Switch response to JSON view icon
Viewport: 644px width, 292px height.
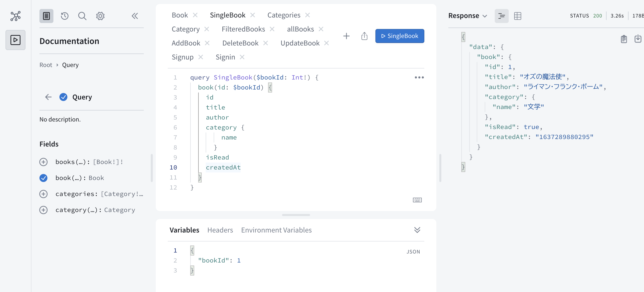point(501,16)
